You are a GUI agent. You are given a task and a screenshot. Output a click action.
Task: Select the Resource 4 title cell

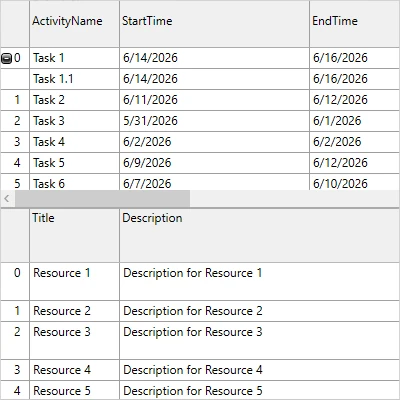click(x=74, y=370)
